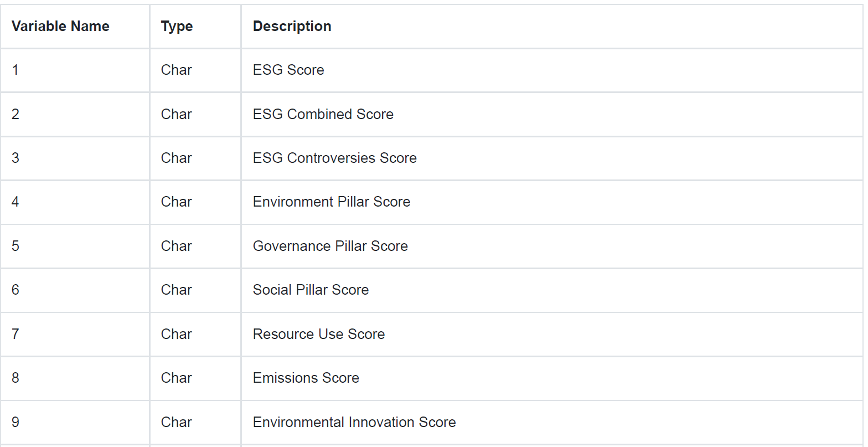
Task: Click Char type in Emissions Score row
Action: coord(176,378)
